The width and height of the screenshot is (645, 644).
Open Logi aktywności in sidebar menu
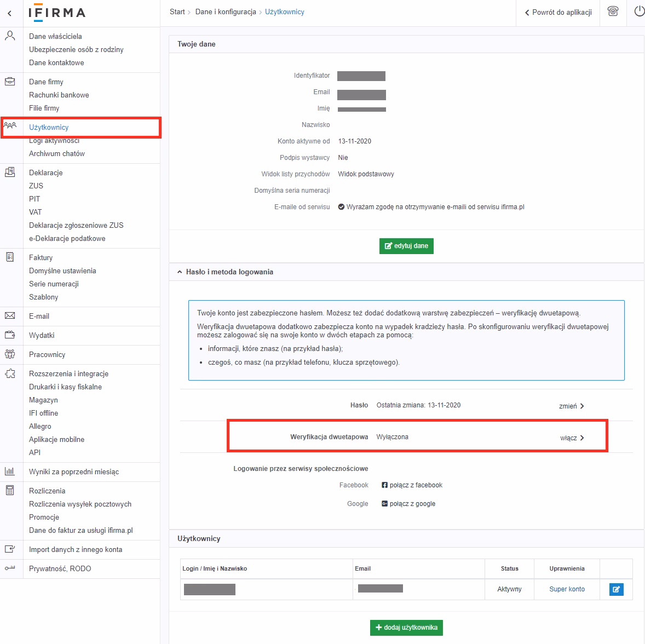54,141
